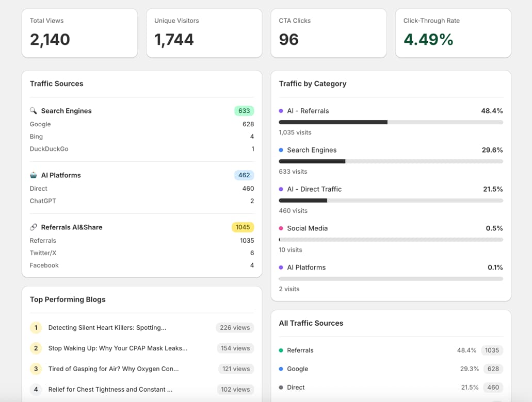Click rank badge 1 beside Detecting Silent Heart Killers
532x402 pixels.
(36, 327)
